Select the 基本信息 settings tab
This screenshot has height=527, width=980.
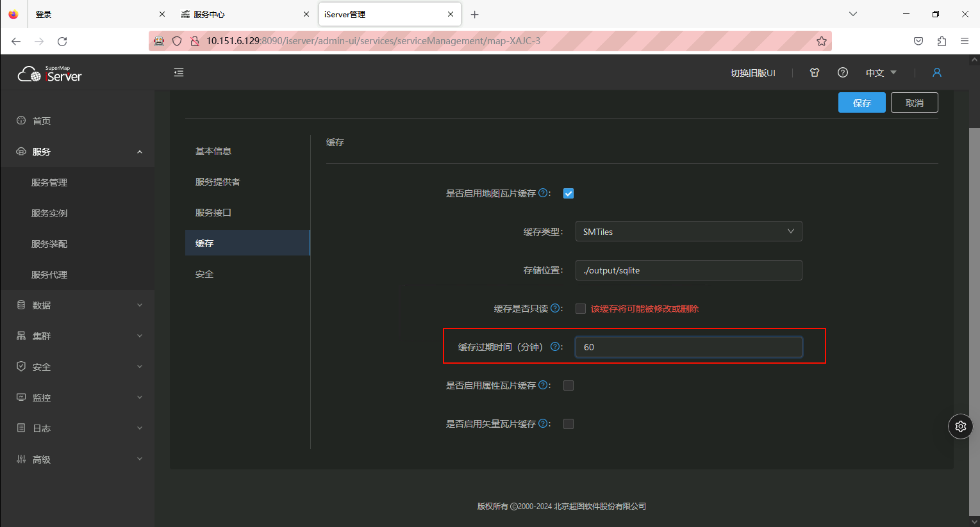coord(247,151)
